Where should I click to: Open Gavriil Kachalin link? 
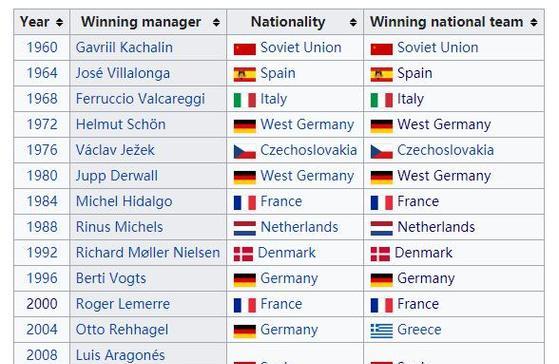click(x=124, y=47)
